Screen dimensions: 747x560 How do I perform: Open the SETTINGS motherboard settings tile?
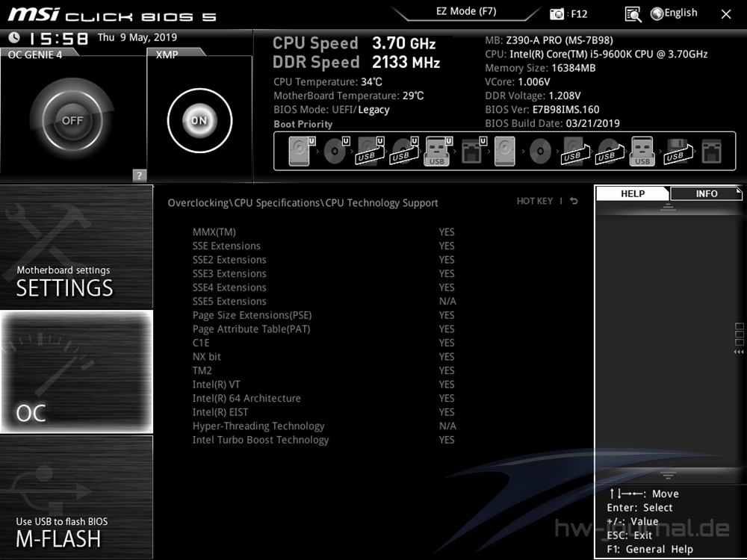tap(76, 246)
